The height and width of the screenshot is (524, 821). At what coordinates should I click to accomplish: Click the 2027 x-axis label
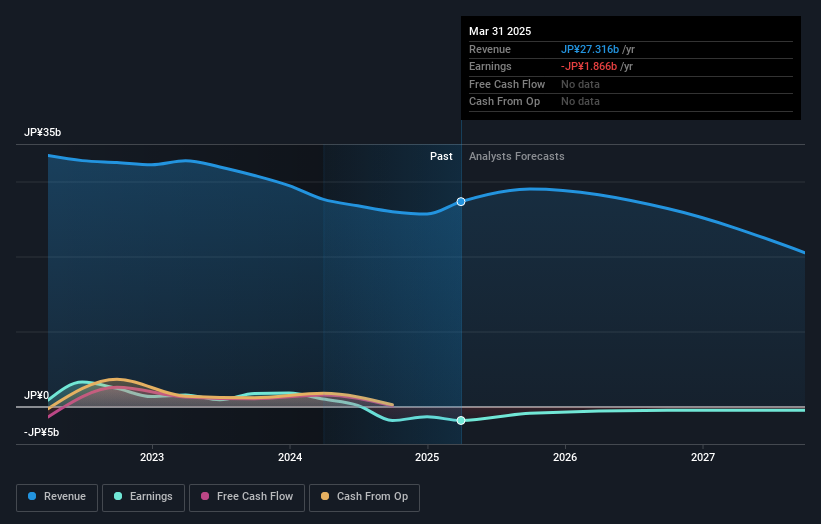[x=703, y=457]
